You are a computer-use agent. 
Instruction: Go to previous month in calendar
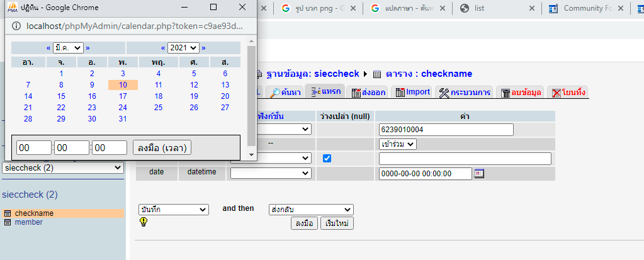pos(48,48)
